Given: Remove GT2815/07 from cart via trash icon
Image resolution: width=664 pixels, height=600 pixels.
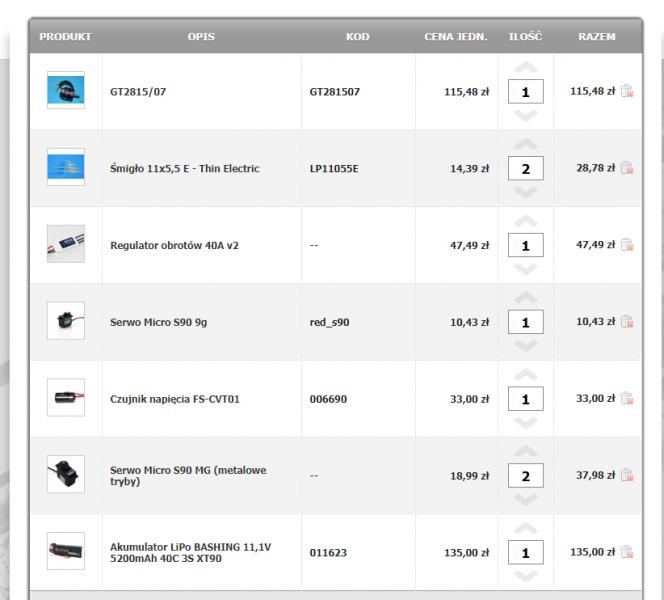Looking at the screenshot, I should pyautogui.click(x=627, y=91).
